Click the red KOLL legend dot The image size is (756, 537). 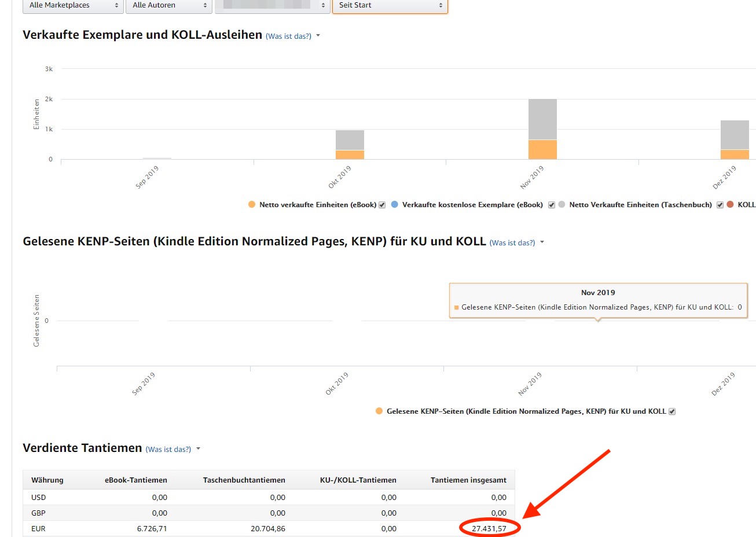tap(731, 204)
